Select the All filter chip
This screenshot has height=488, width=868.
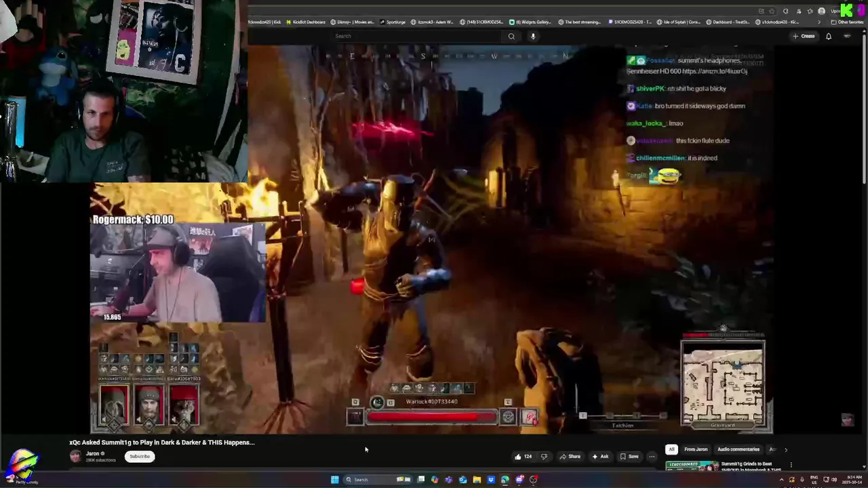click(x=671, y=449)
